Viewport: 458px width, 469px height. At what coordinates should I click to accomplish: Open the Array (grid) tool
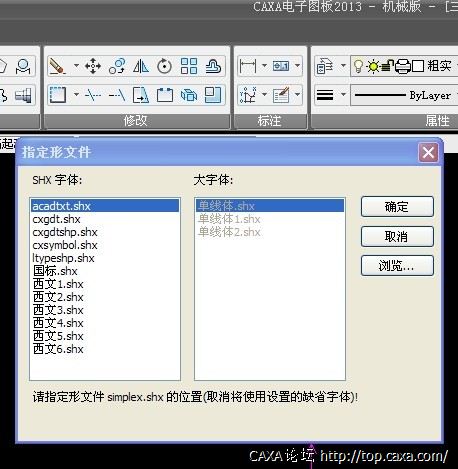pyautogui.click(x=189, y=66)
